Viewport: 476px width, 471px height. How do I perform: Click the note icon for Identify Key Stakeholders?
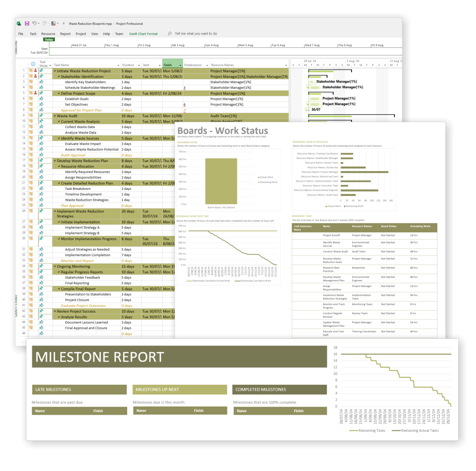tap(31, 82)
